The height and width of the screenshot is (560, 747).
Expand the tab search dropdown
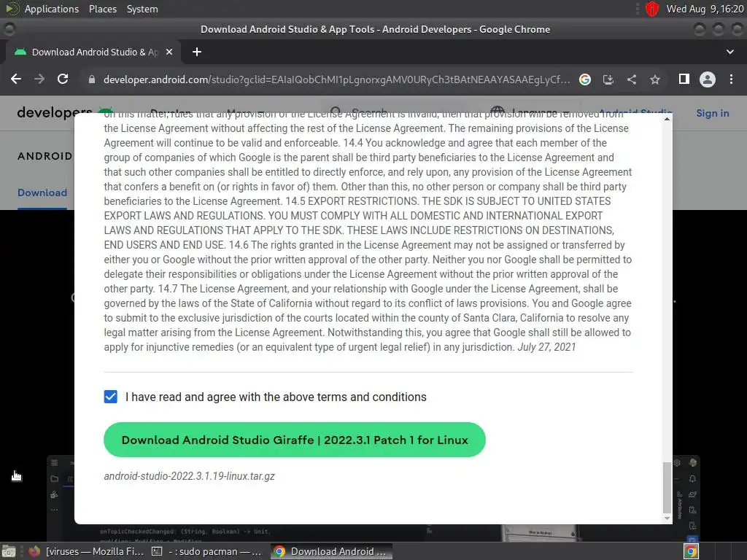pos(730,52)
